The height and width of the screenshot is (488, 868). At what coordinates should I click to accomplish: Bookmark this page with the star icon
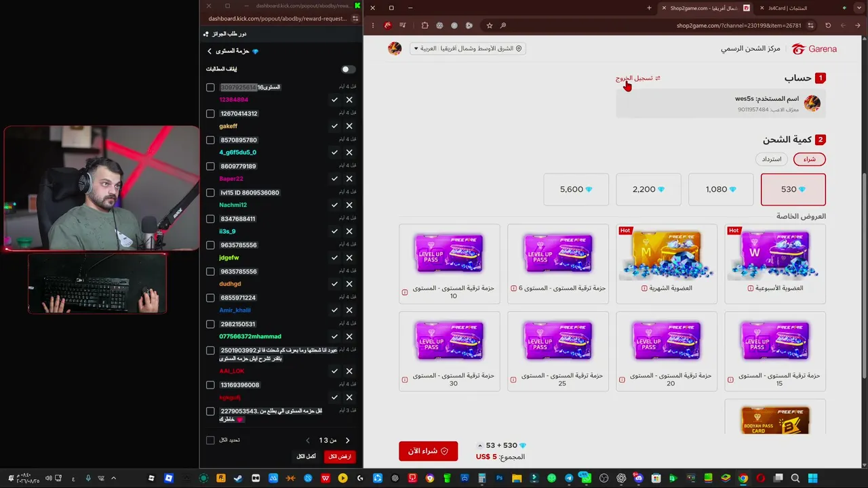[x=490, y=26]
